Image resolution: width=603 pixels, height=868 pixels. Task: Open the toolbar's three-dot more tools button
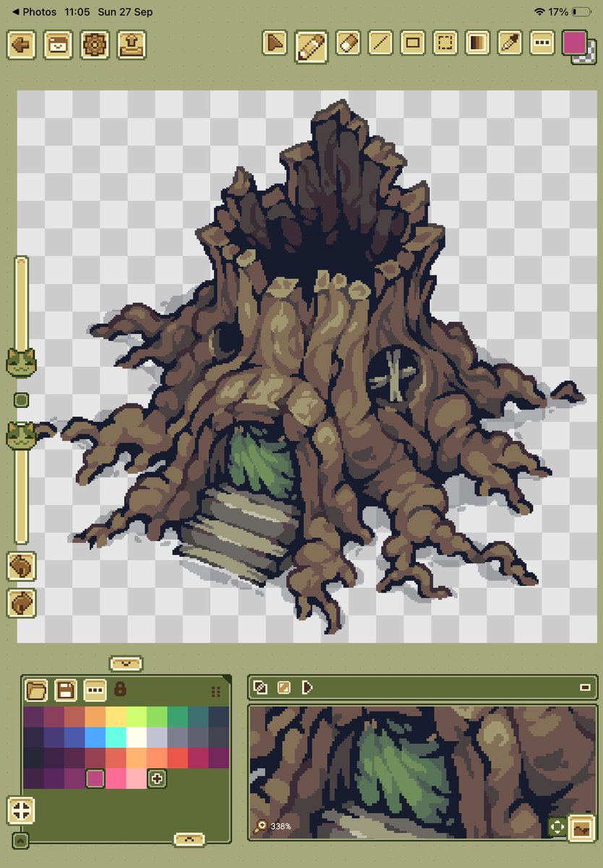point(542,43)
